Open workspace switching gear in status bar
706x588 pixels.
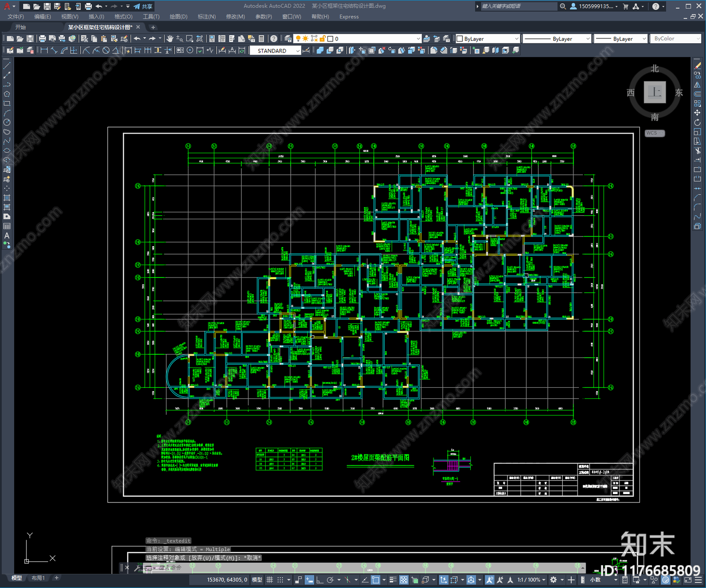(553, 580)
